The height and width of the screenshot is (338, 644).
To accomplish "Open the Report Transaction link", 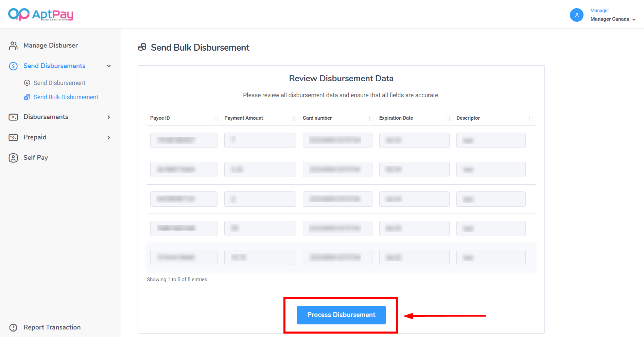I will click(x=52, y=327).
